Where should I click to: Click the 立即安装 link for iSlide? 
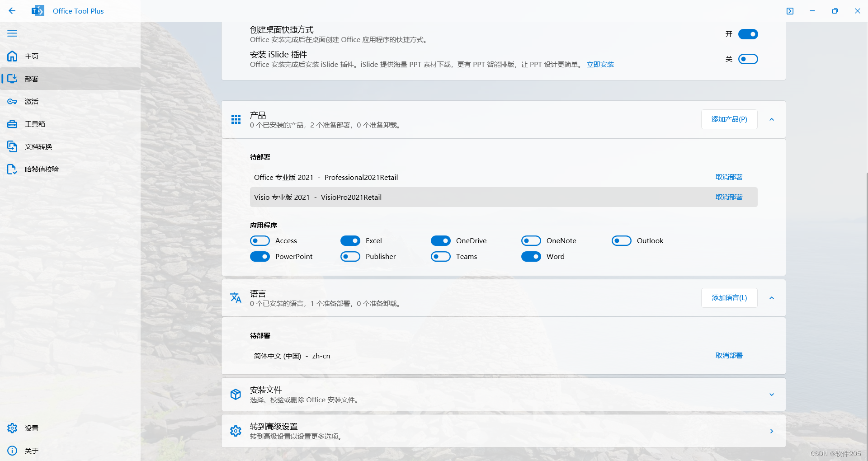(x=600, y=65)
